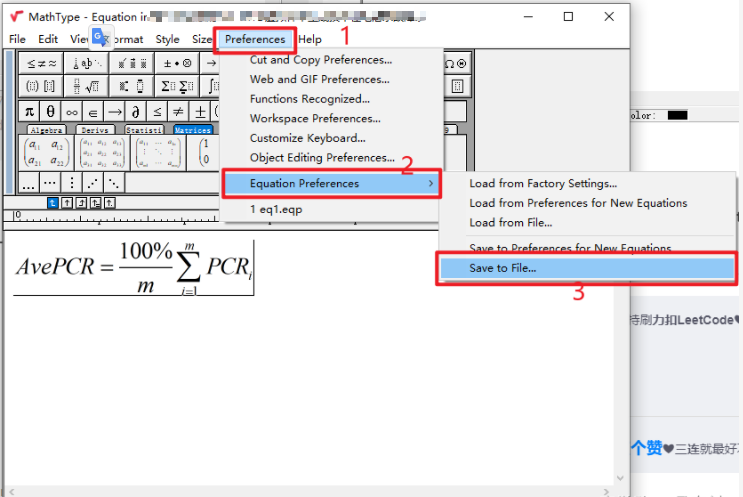Viewport: 743px width, 497px height.
Task: Click the vertical scrollbar down arrow
Action: [x=620, y=478]
